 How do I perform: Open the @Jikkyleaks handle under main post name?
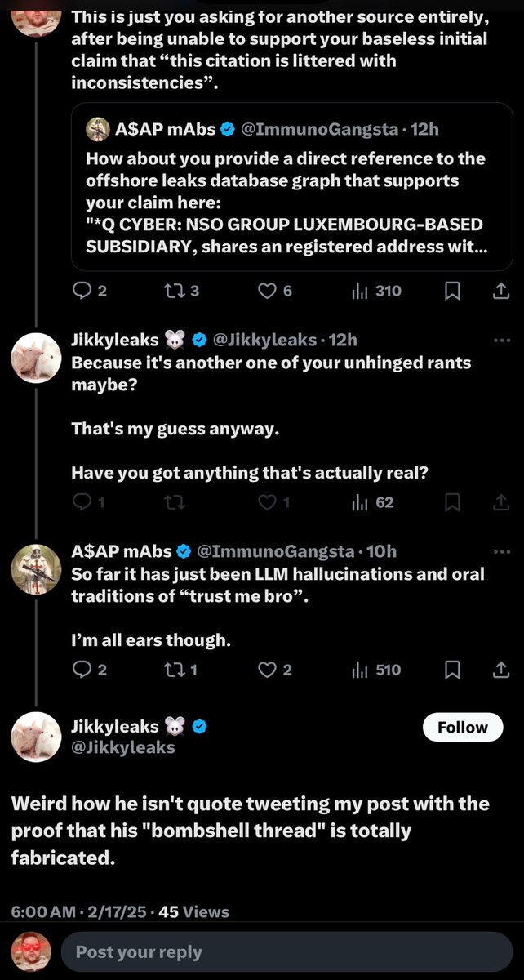(122, 746)
